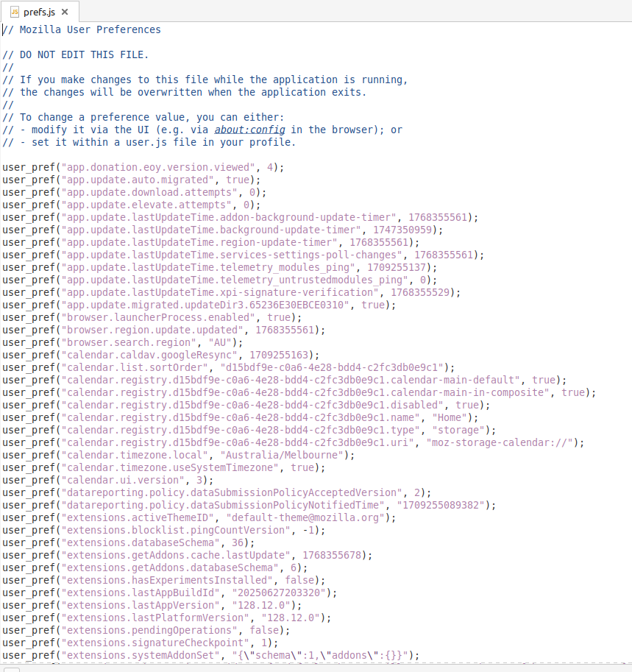Close the prefs.js editor tab
The height and width of the screenshot is (672, 632).
(x=64, y=12)
